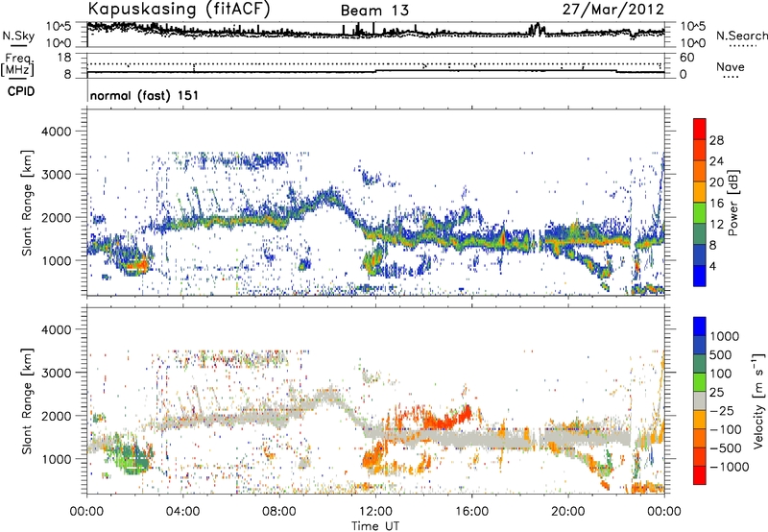
Task: Click the "-1000" velocity colorbar label
Action: click(730, 467)
